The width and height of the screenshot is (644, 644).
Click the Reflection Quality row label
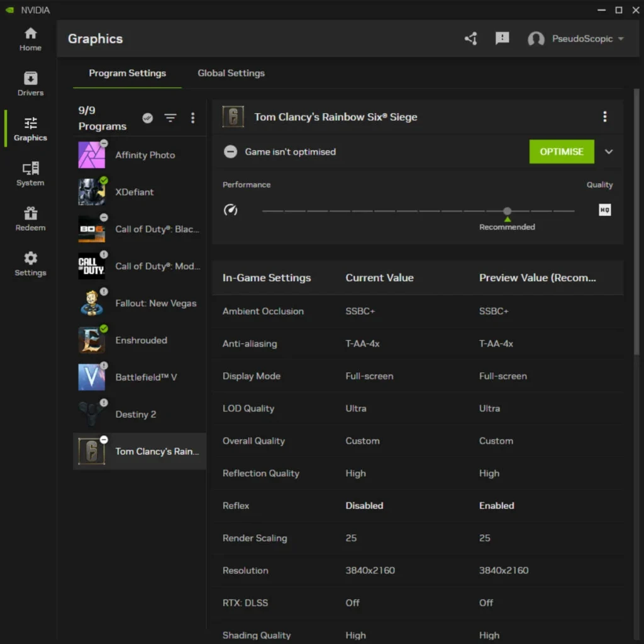coord(261,473)
